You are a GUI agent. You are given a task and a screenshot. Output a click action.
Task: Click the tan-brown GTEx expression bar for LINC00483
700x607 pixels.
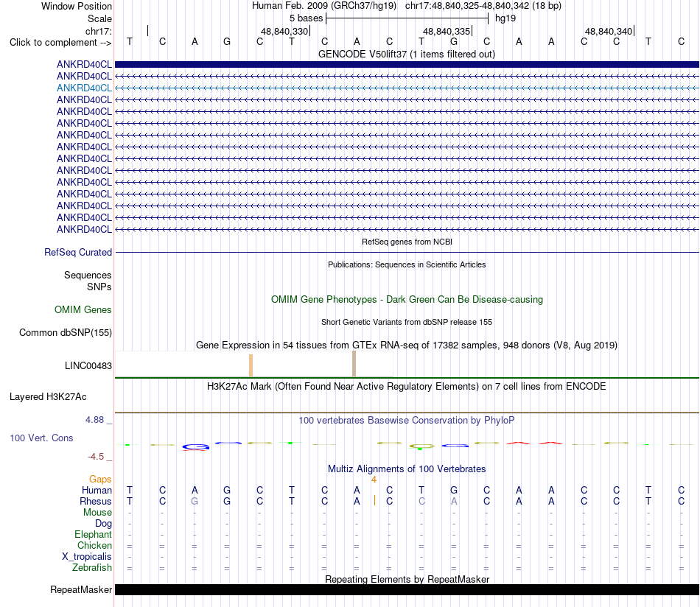point(354,364)
